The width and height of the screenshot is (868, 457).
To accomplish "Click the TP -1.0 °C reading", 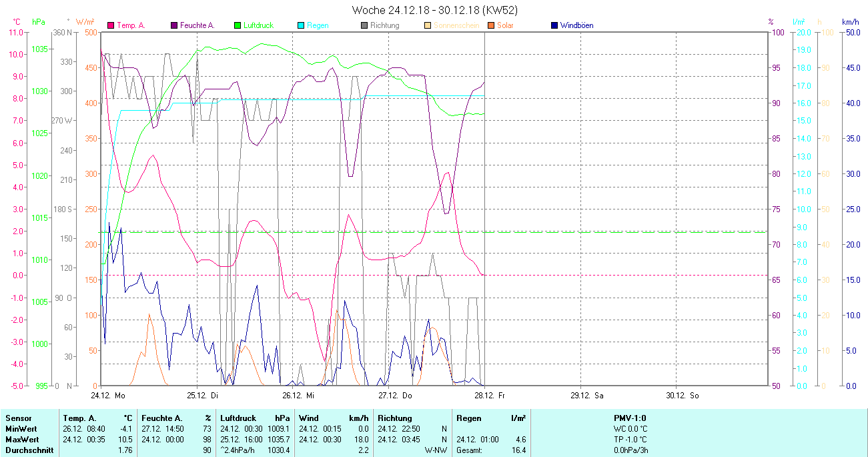I will coord(630,440).
